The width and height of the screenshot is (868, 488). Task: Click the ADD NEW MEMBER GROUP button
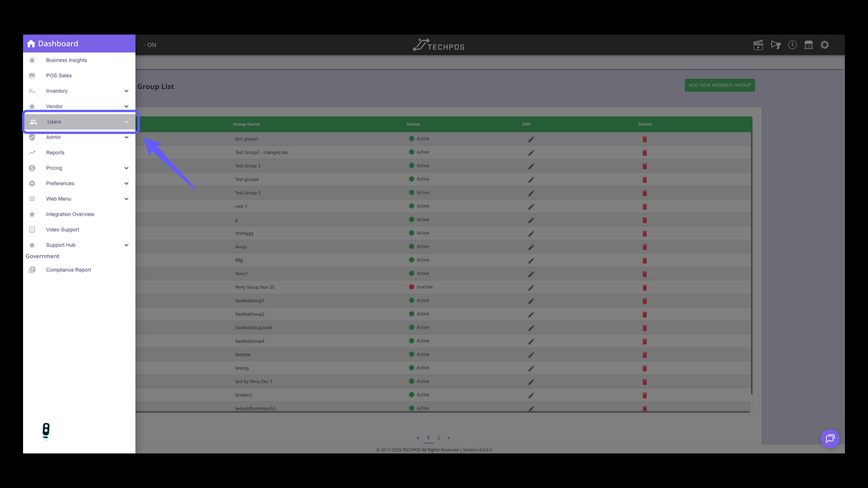point(719,85)
